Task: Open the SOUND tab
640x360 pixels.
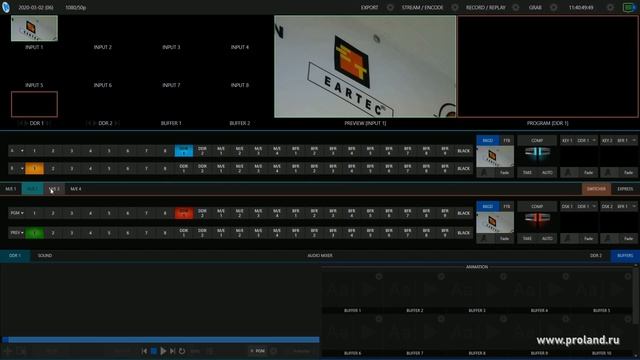Action: point(45,256)
